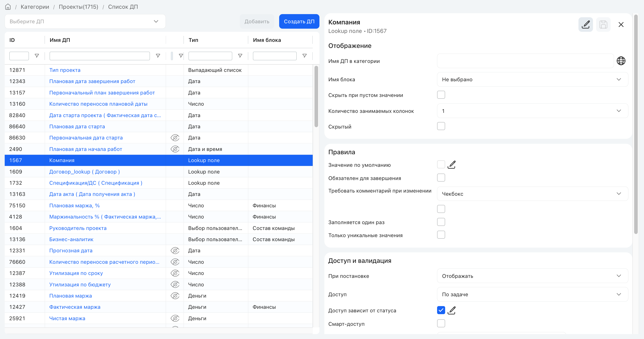Open Плановая маржа, % link
The image size is (644, 339).
pyautogui.click(x=74, y=206)
